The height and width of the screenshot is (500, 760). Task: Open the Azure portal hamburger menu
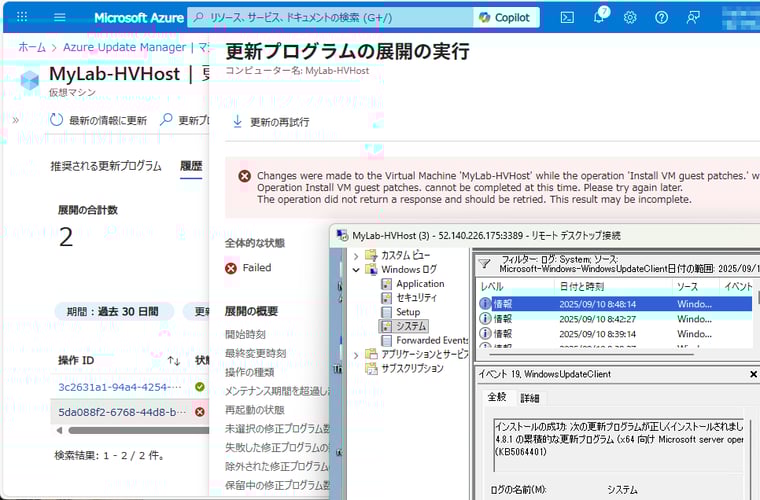point(60,17)
